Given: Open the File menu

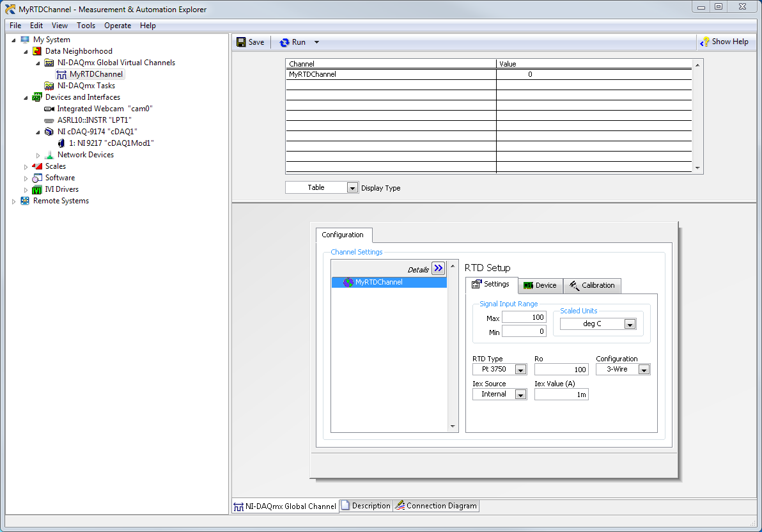Looking at the screenshot, I should (x=15, y=26).
